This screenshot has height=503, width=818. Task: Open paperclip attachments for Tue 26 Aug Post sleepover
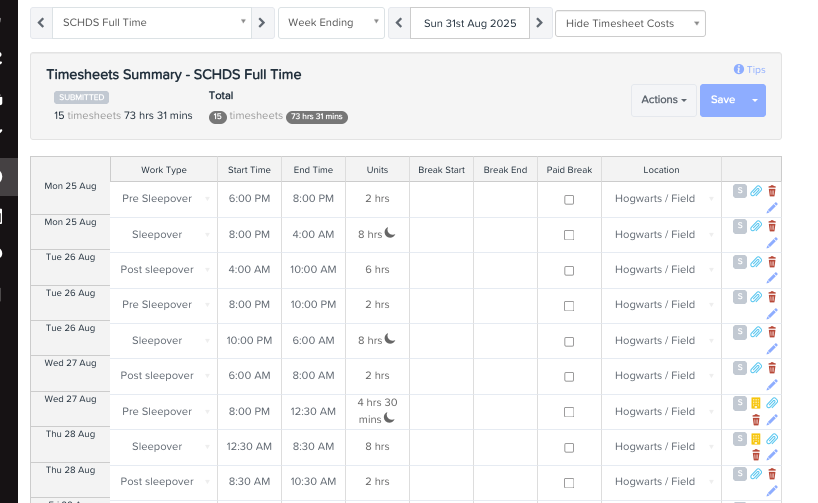tap(756, 261)
